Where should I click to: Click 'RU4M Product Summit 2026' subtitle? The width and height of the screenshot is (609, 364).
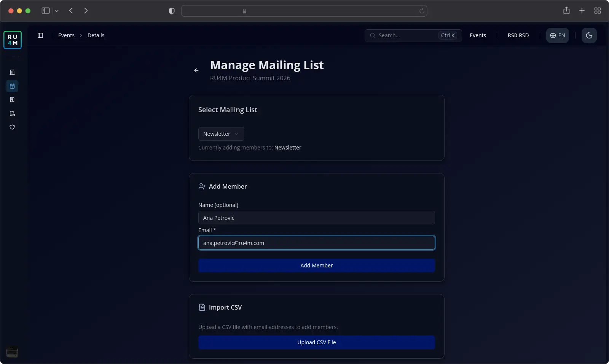250,78
